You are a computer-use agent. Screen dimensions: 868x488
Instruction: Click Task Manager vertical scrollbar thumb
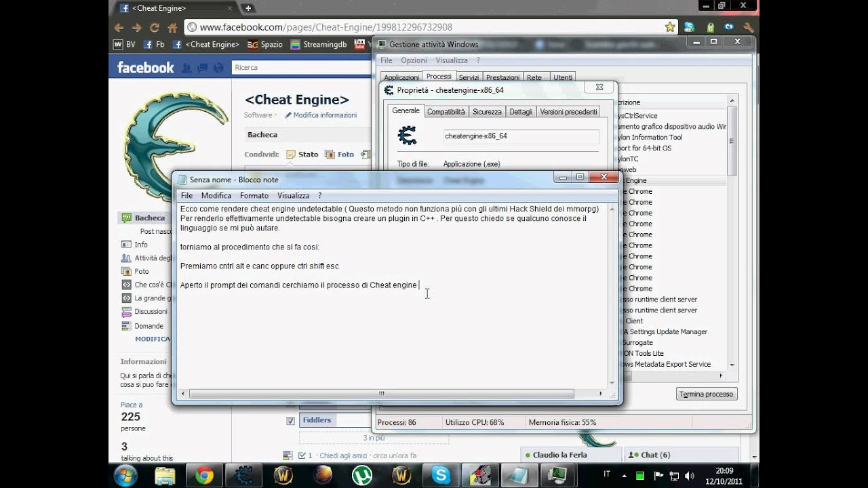click(732, 140)
